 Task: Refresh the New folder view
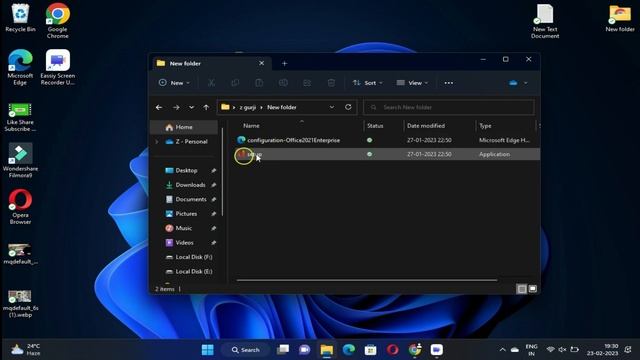pos(348,107)
